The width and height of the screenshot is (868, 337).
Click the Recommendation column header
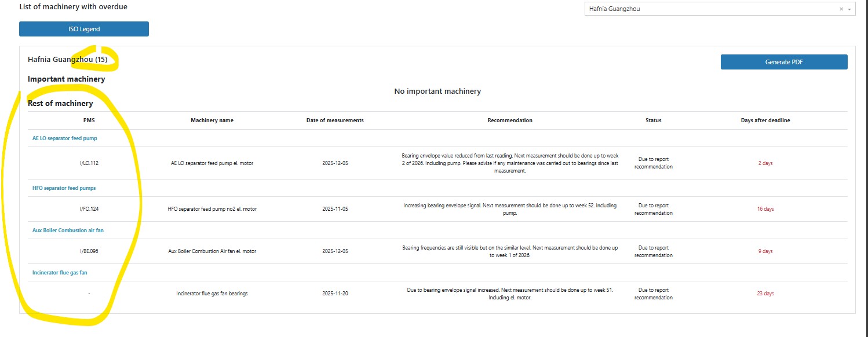[509, 120]
